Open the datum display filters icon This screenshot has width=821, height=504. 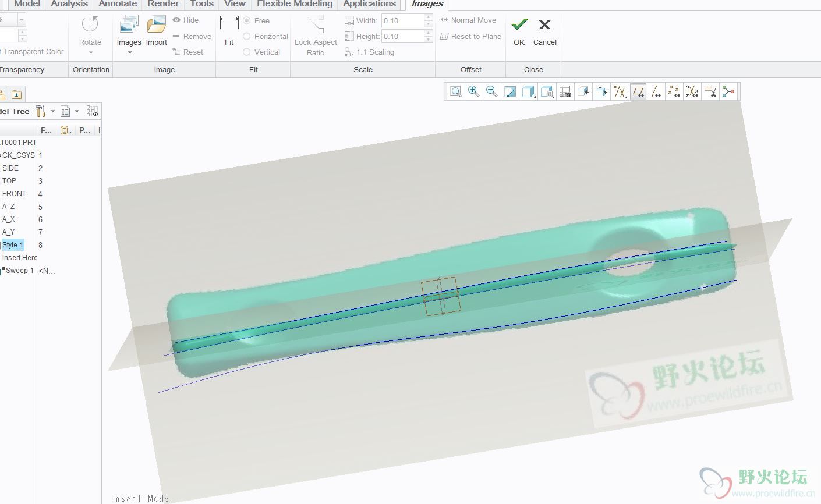pos(620,91)
